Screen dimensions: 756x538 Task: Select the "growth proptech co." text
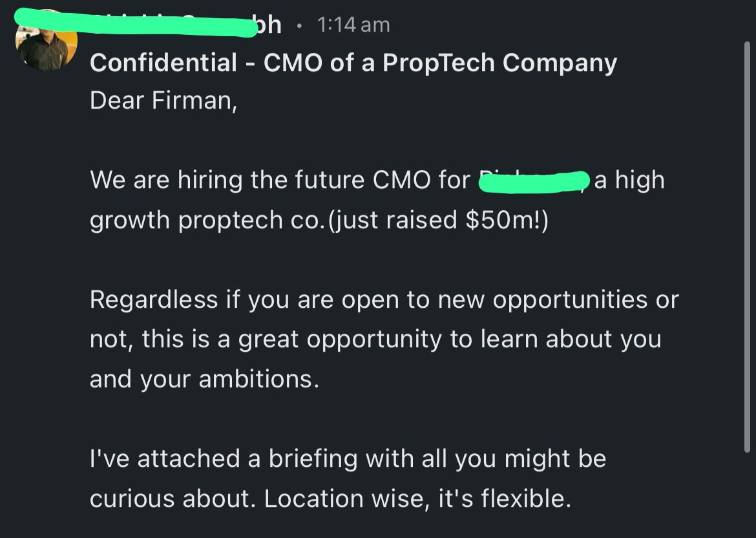(x=205, y=220)
